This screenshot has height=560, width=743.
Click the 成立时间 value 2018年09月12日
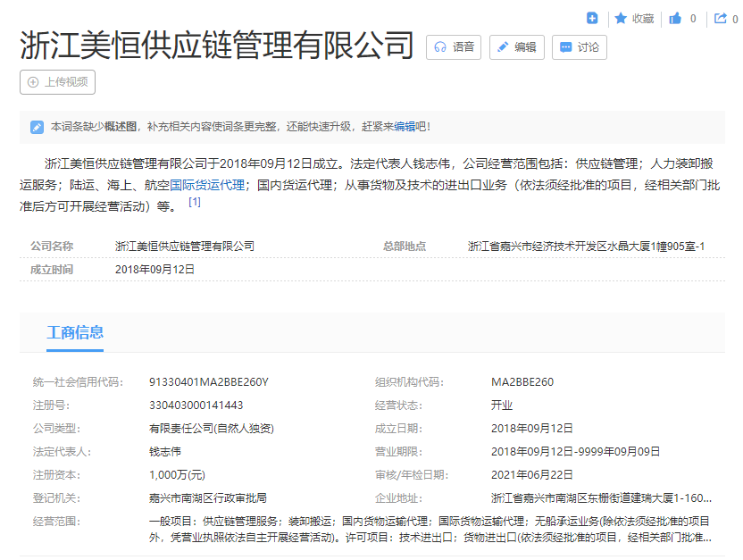tap(155, 270)
